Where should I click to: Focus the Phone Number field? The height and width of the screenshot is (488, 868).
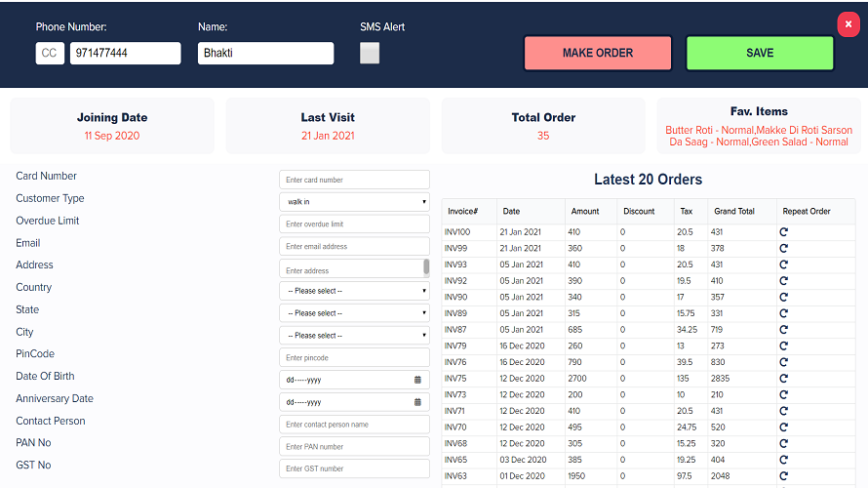[125, 53]
